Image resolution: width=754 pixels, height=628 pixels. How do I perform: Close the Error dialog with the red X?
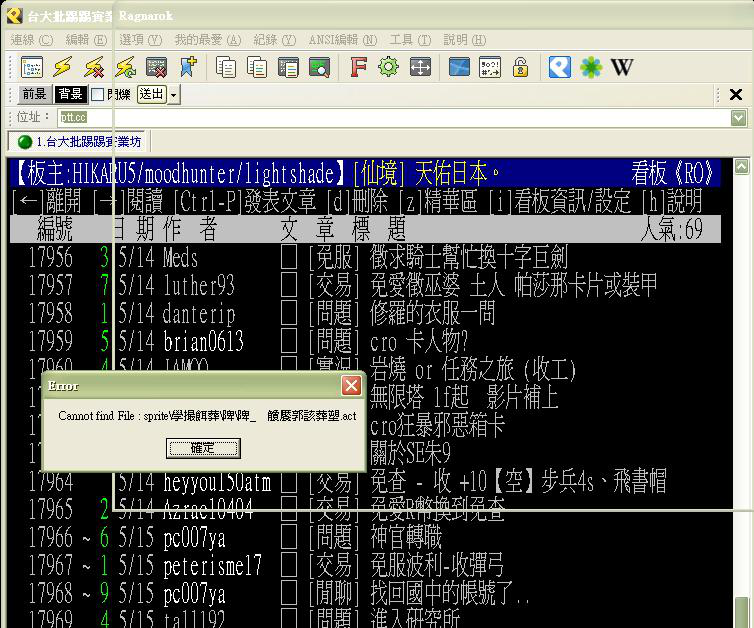point(352,386)
